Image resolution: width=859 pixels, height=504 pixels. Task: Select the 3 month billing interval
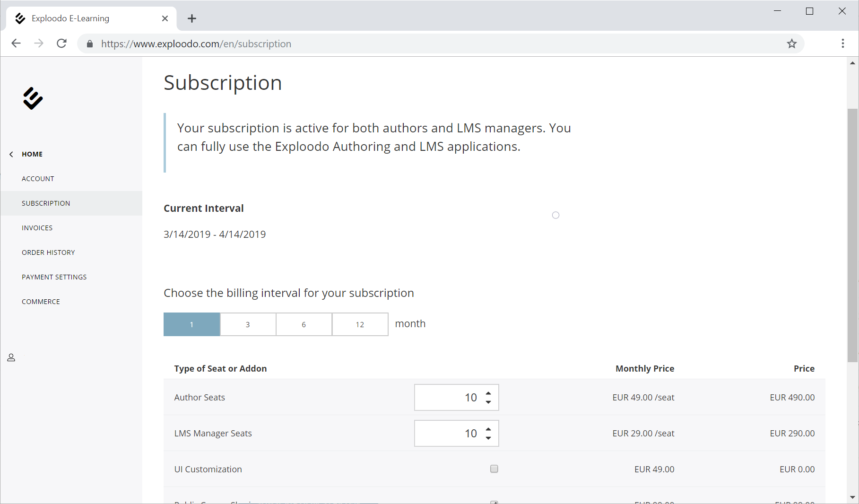248,324
